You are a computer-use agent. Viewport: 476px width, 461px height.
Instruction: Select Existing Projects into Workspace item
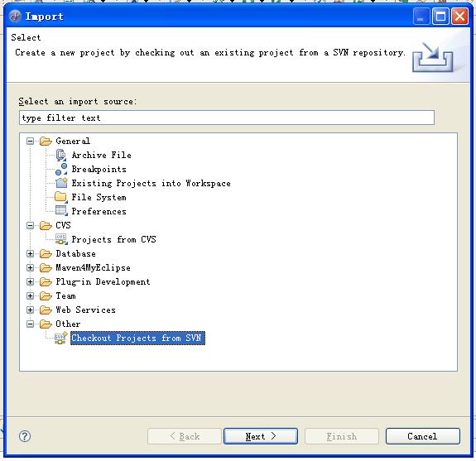coord(151,183)
